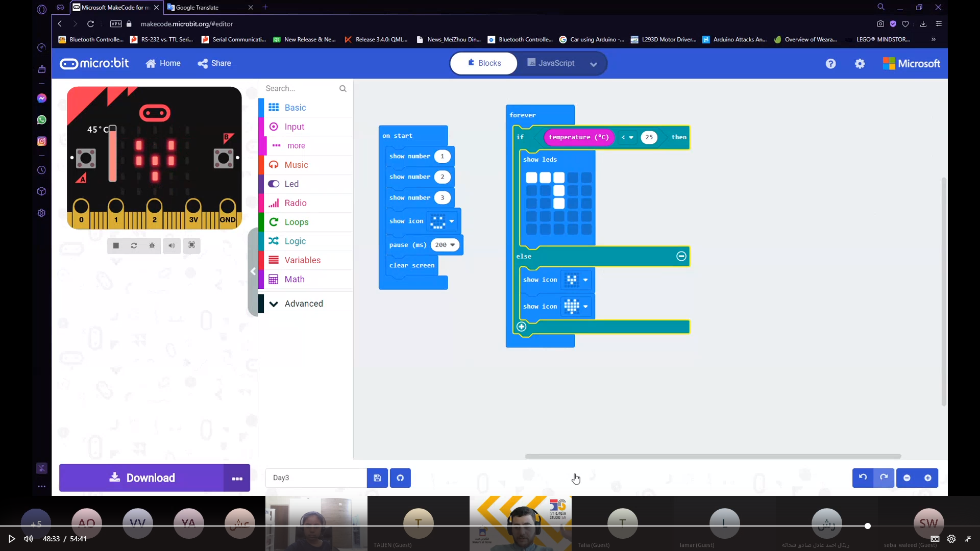Image resolution: width=980 pixels, height=551 pixels.
Task: Toggle row one, third LED in show leds
Action: (559, 178)
